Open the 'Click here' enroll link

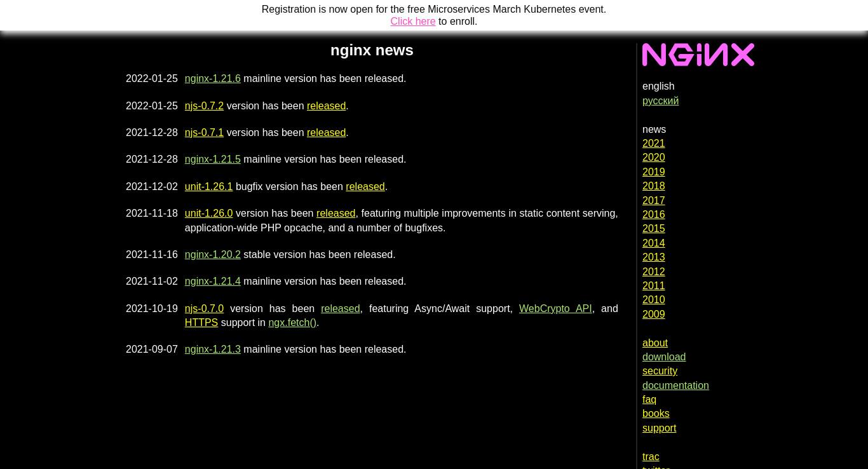point(413,21)
